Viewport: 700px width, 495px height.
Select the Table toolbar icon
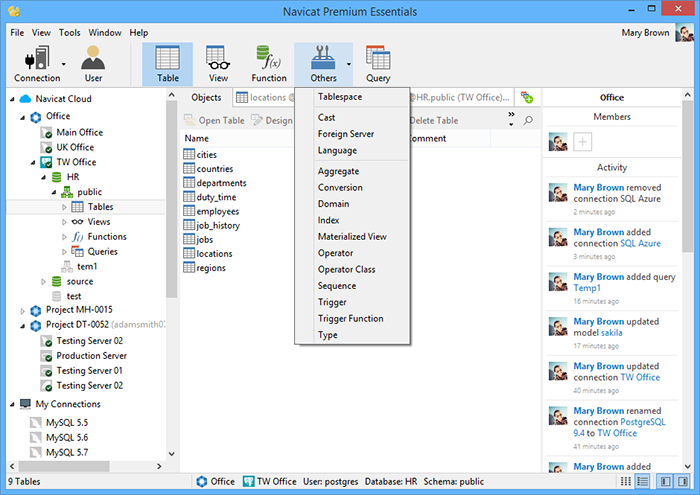click(x=167, y=64)
